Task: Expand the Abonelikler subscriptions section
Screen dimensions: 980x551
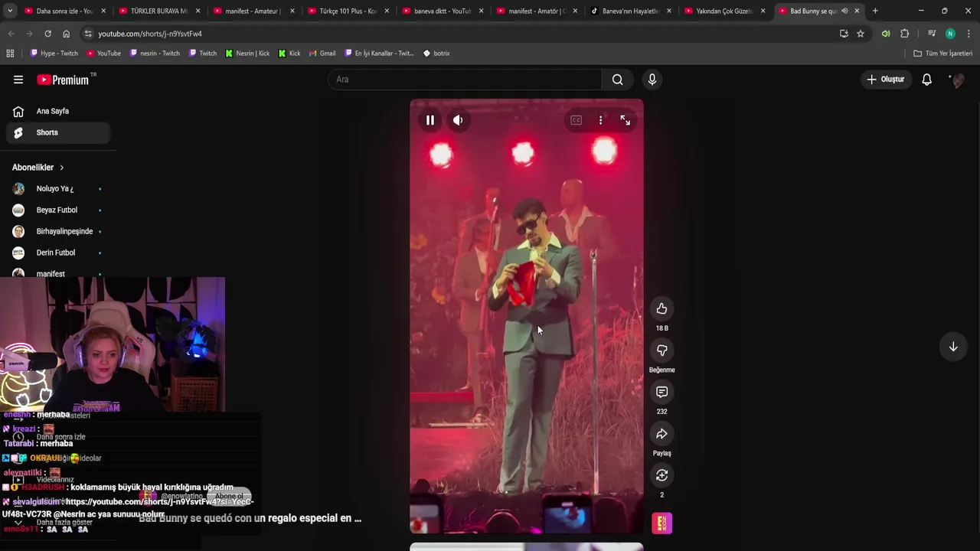Action: [38, 168]
